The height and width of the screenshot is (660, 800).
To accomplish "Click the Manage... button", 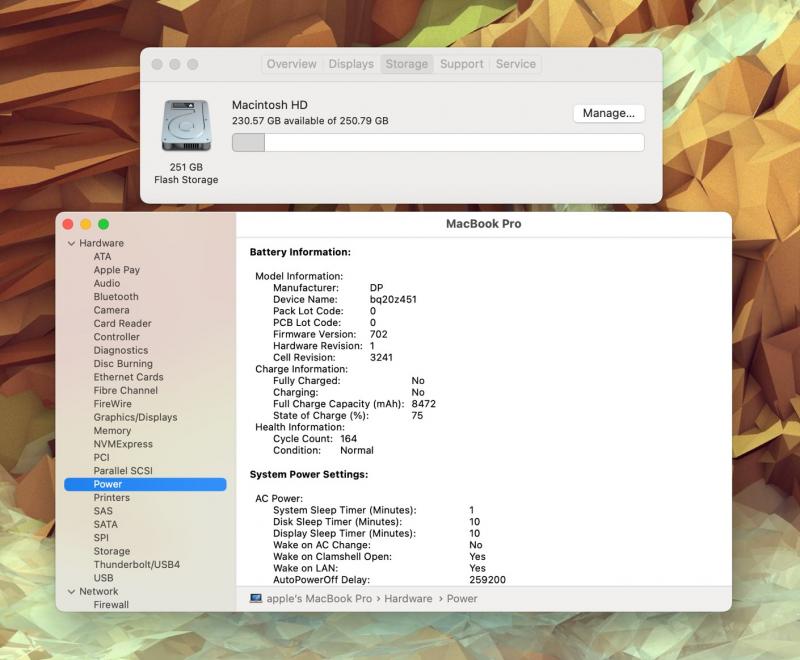I will [609, 113].
